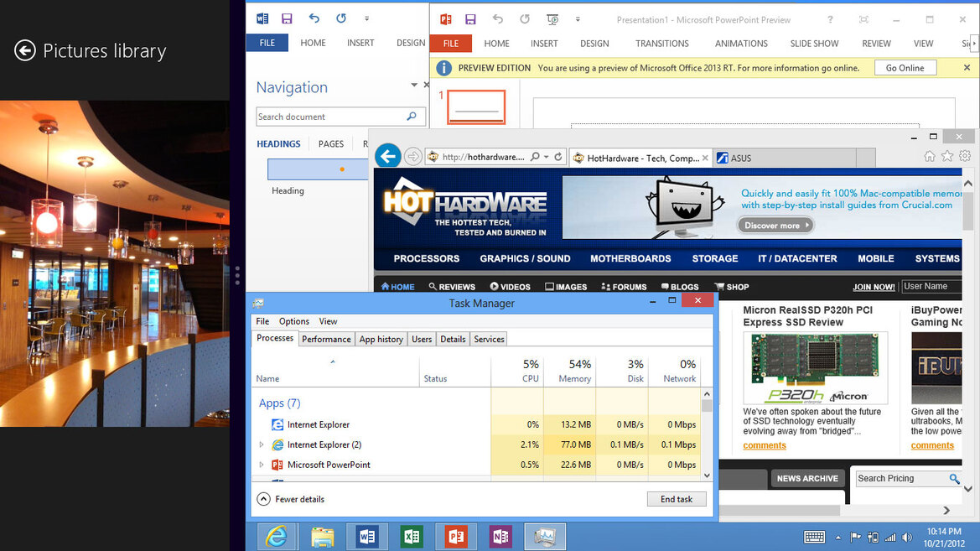Viewport: 980px width, 551px height.
Task: Open comments link under Micron review
Action: [765, 445]
